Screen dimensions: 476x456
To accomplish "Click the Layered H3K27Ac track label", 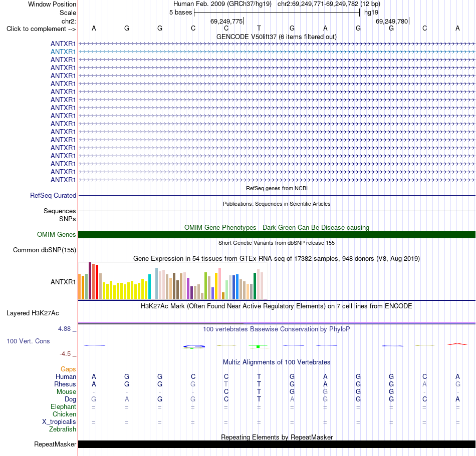I will click(x=33, y=313).
